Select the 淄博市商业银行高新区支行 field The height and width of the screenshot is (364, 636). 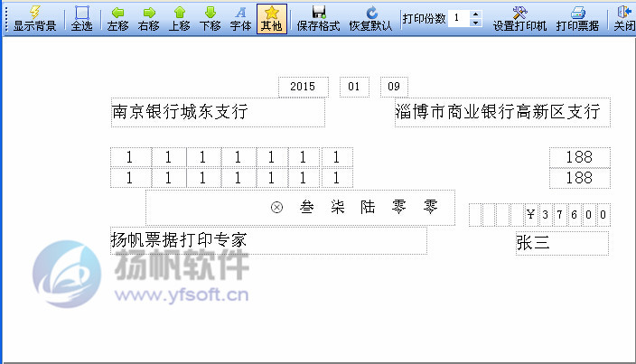point(501,112)
